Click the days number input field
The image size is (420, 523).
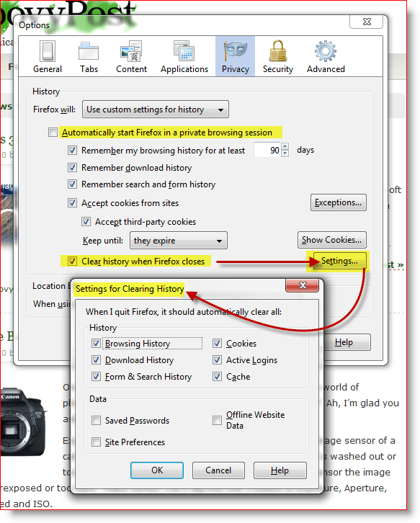pyautogui.click(x=267, y=150)
